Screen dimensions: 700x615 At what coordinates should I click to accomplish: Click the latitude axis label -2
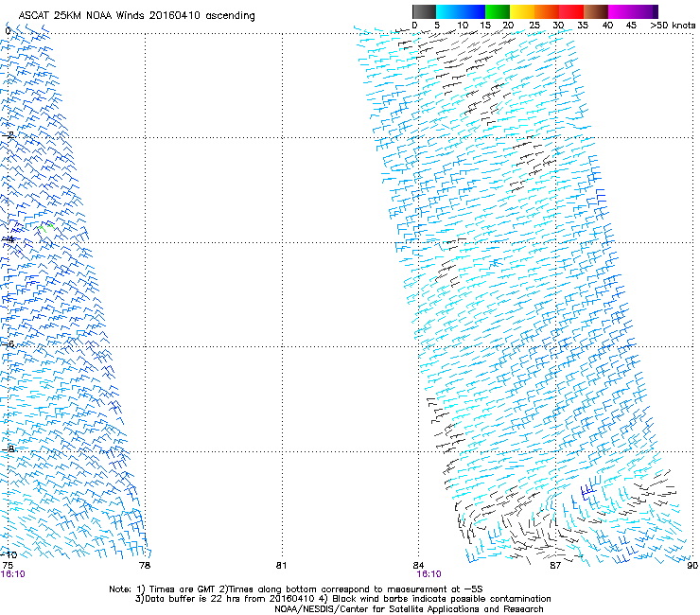click(8, 135)
